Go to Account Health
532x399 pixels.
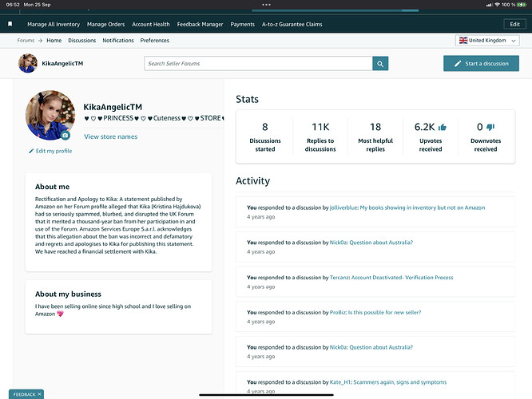(151, 25)
